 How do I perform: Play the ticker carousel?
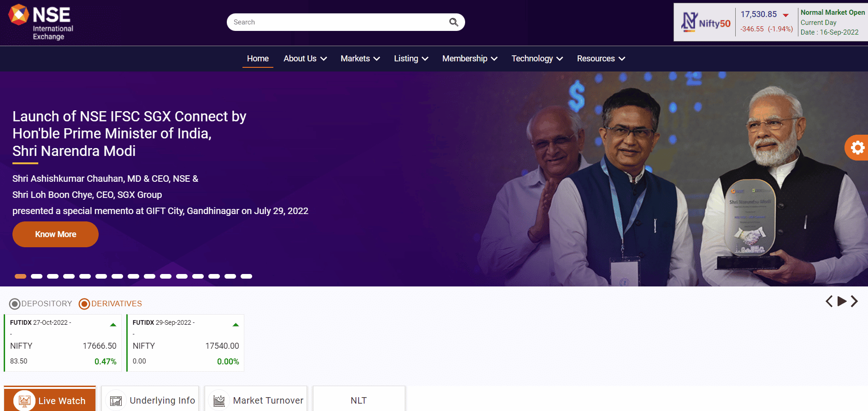click(842, 301)
